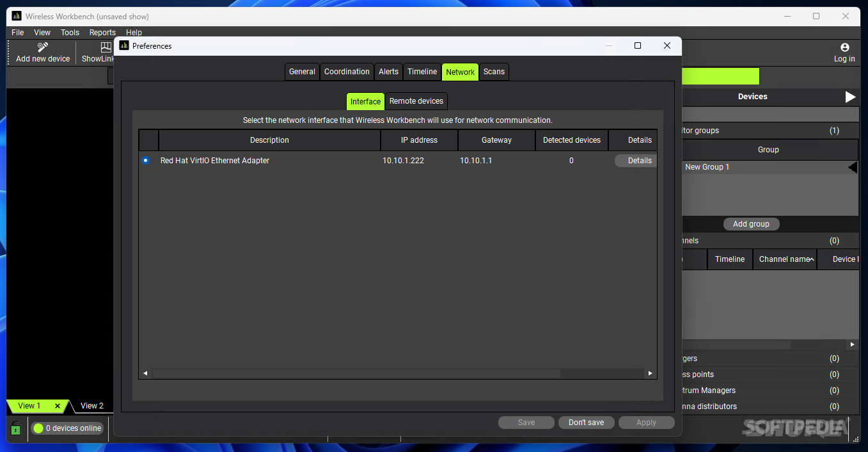This screenshot has width=868, height=452.
Task: Switch to the Timeline preferences tab
Action: click(422, 72)
